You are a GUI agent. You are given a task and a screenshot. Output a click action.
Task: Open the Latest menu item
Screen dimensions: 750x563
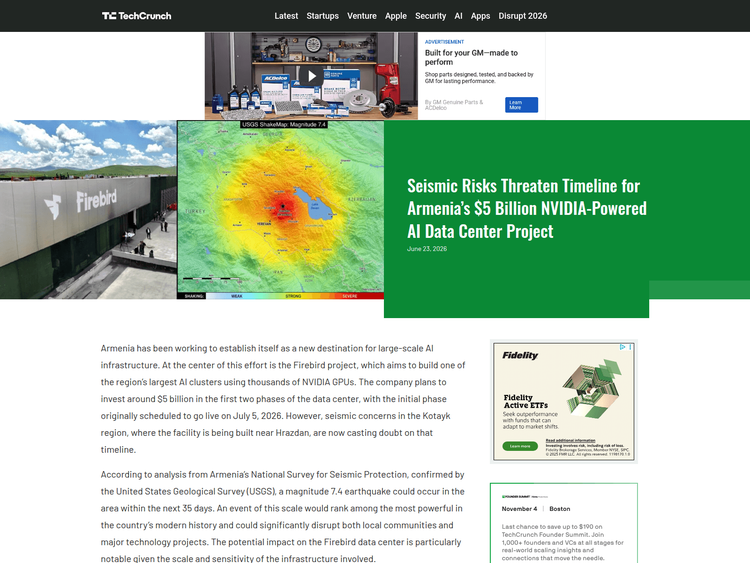286,16
